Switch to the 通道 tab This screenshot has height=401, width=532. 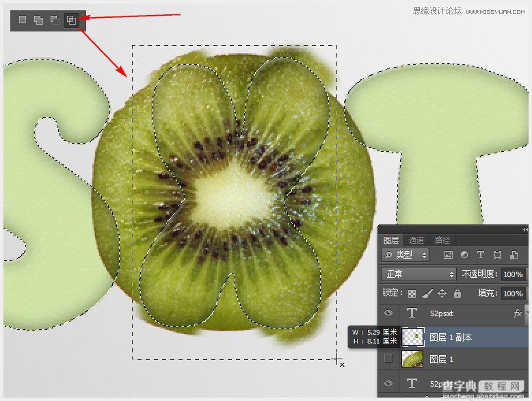point(416,240)
